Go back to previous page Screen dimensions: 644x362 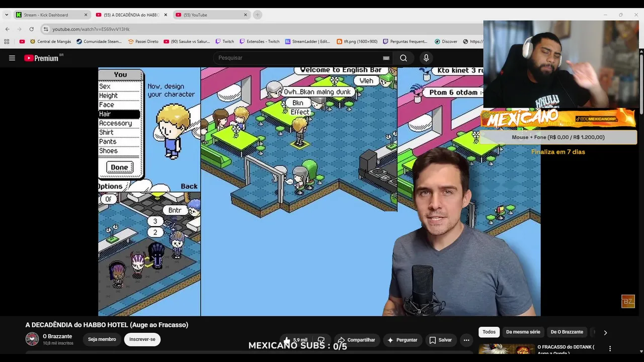coord(7,29)
